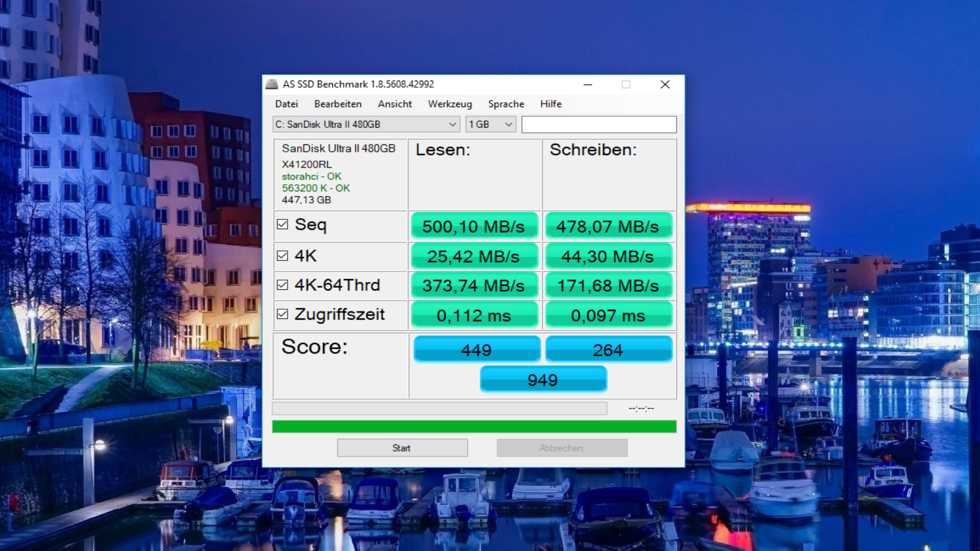Uncheck the 4K benchmark checkbox
Image resolution: width=980 pixels, height=551 pixels.
coord(282,256)
